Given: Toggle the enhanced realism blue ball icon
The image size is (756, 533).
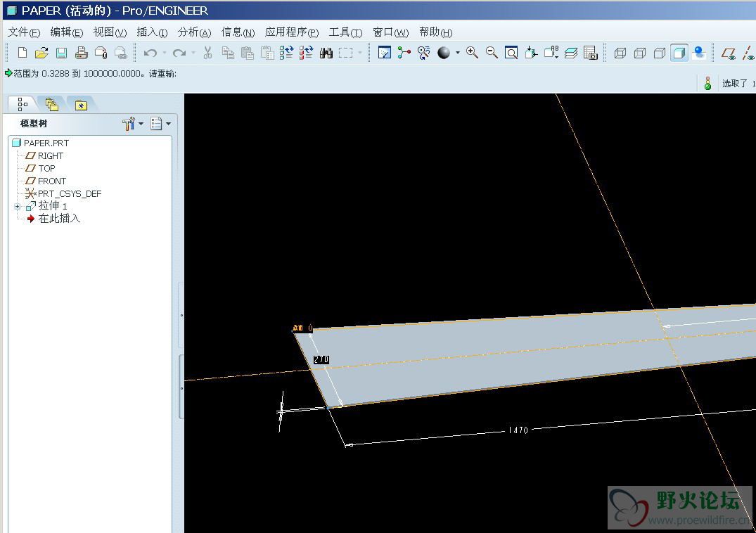Looking at the screenshot, I should click(698, 53).
